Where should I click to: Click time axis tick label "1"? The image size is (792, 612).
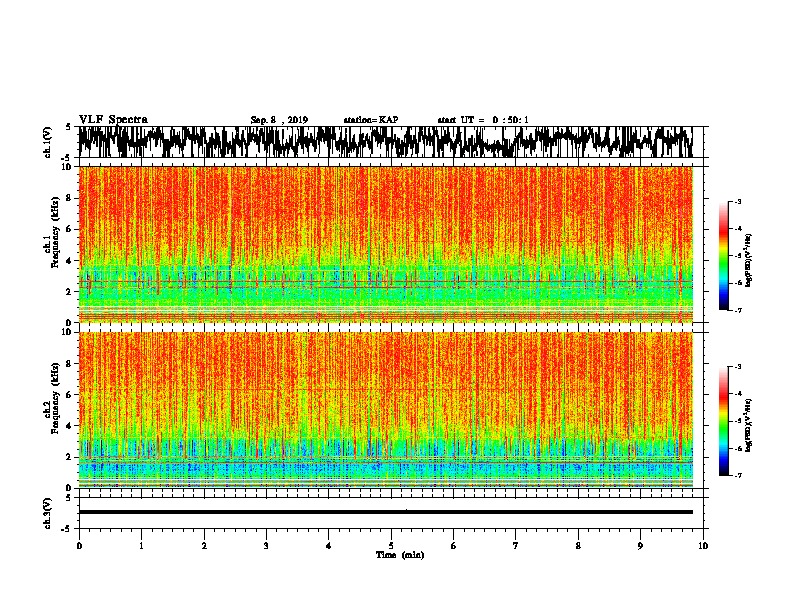point(141,546)
